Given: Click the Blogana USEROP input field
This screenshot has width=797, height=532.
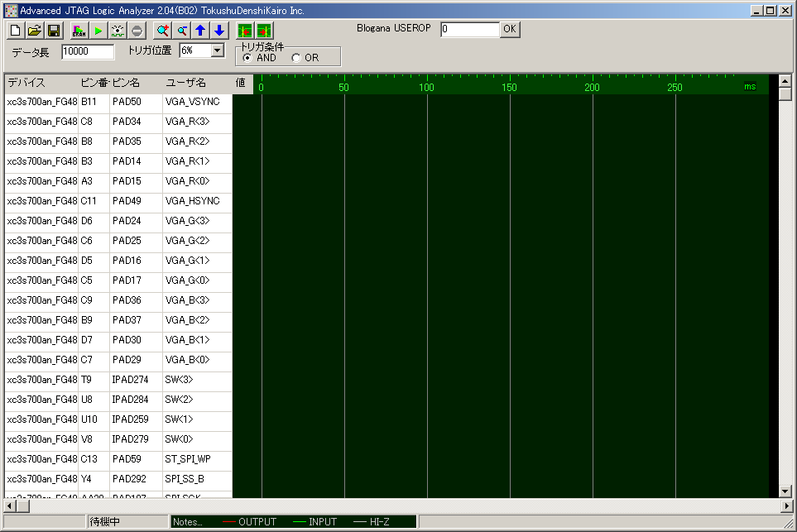Looking at the screenshot, I should (469, 29).
